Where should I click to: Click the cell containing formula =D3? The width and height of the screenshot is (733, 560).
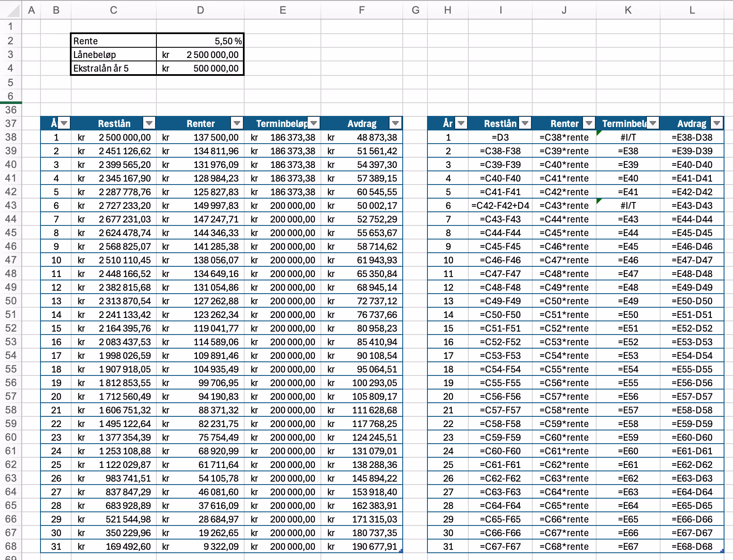(x=500, y=137)
